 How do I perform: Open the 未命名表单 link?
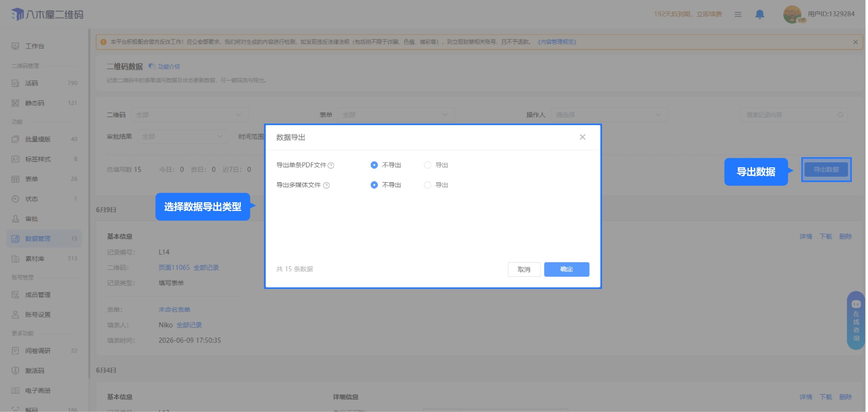pyautogui.click(x=175, y=310)
